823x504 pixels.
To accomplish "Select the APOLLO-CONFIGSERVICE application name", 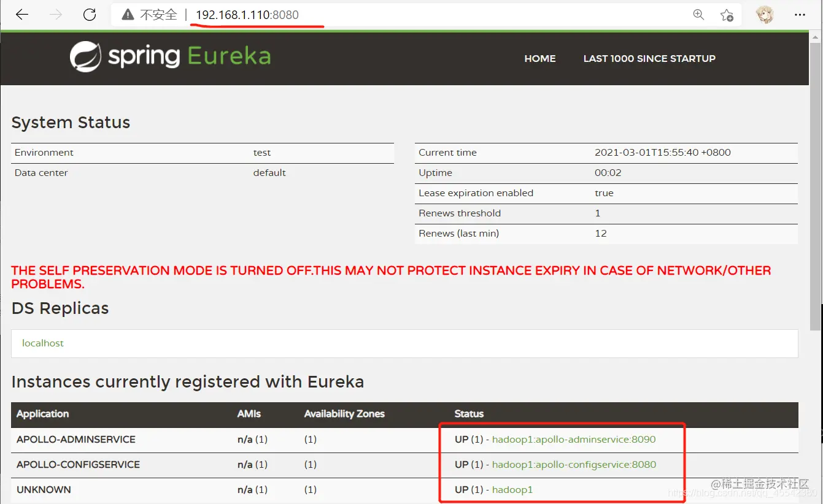I will 78,465.
